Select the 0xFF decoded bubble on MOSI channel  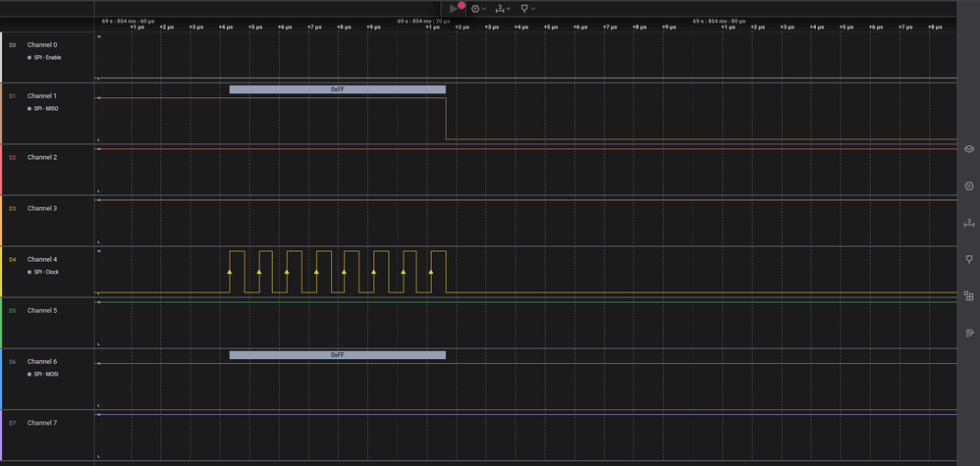pyautogui.click(x=338, y=355)
